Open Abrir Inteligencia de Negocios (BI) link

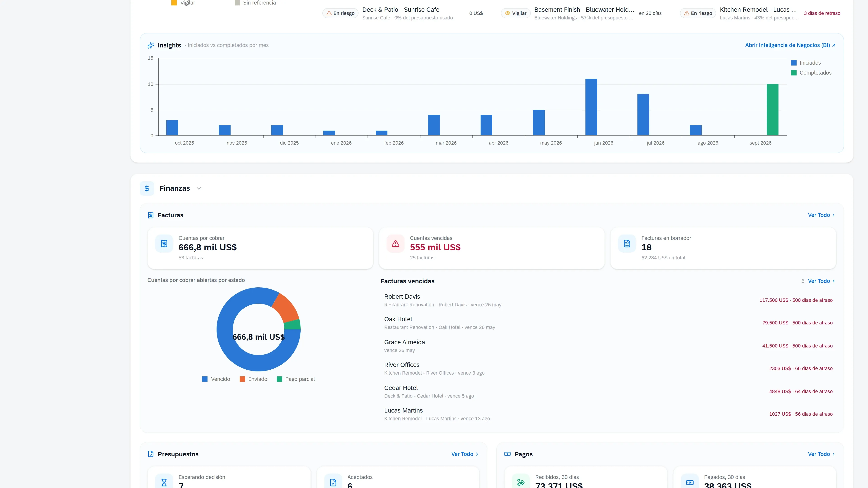pos(790,45)
